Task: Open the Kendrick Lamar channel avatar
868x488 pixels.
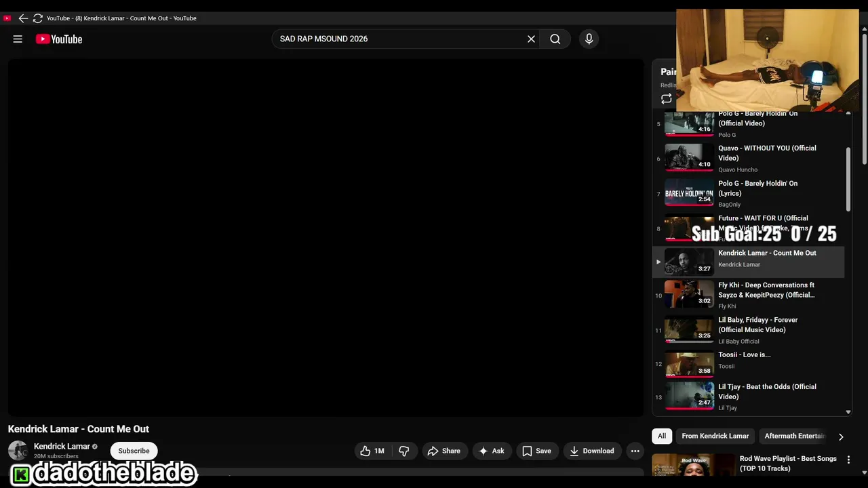Action: pos(18,451)
